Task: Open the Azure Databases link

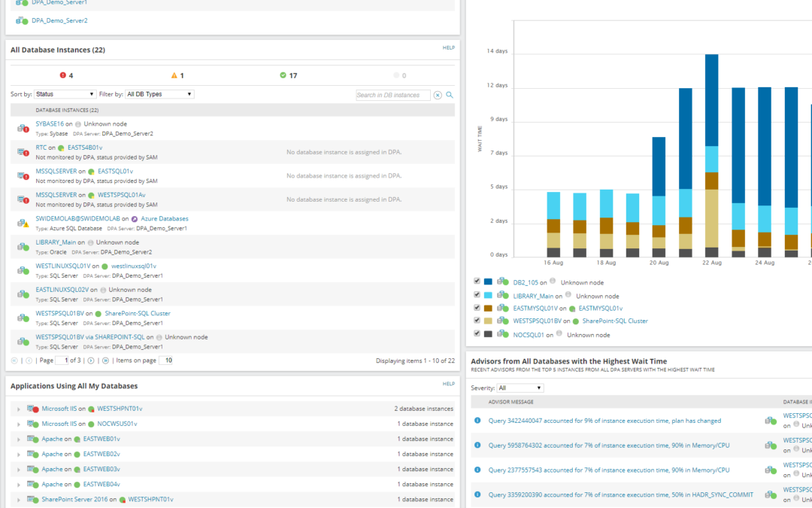Action: click(x=165, y=219)
